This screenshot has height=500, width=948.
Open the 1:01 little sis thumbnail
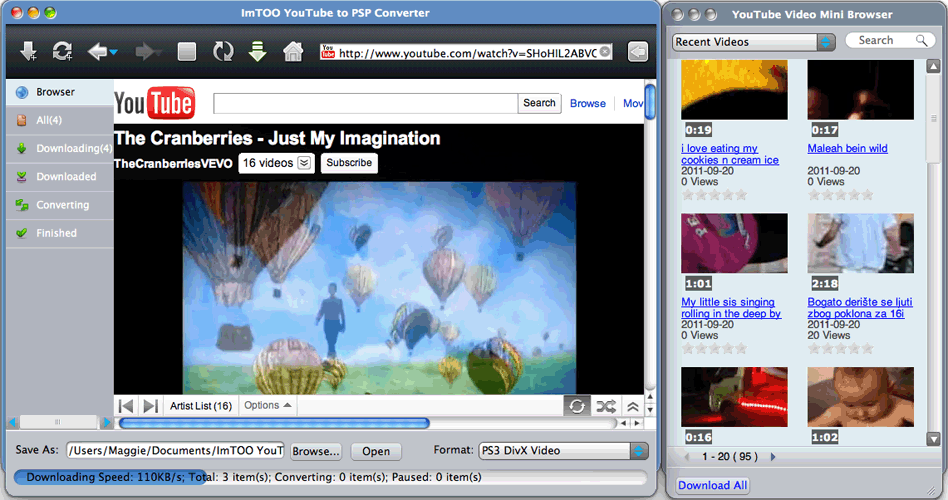pyautogui.click(x=734, y=243)
